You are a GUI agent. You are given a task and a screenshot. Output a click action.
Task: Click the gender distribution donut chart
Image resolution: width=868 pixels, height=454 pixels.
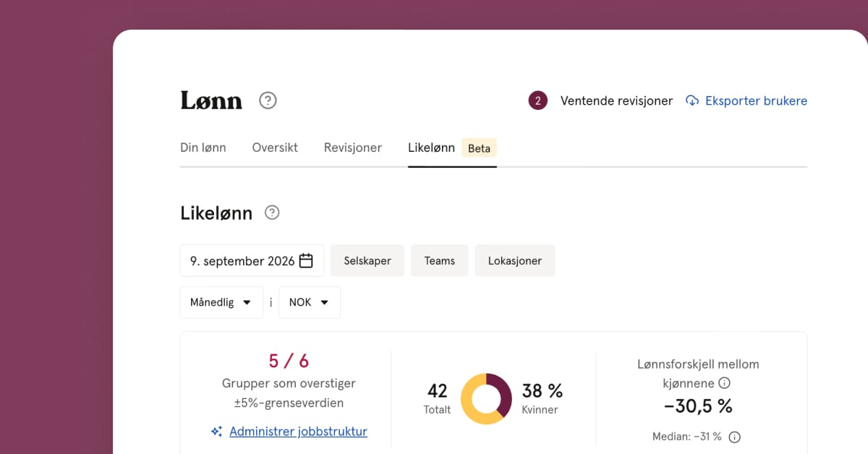486,398
